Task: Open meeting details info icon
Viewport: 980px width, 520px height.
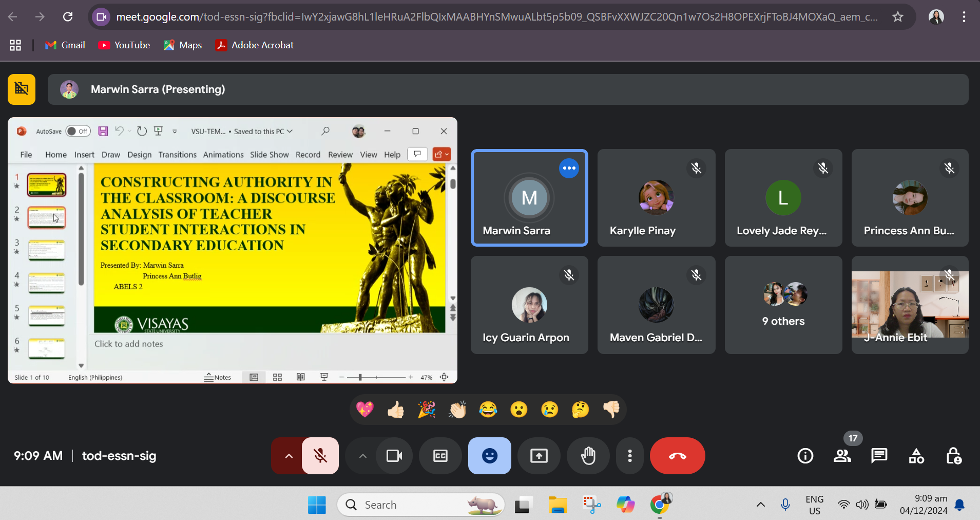Action: click(805, 456)
